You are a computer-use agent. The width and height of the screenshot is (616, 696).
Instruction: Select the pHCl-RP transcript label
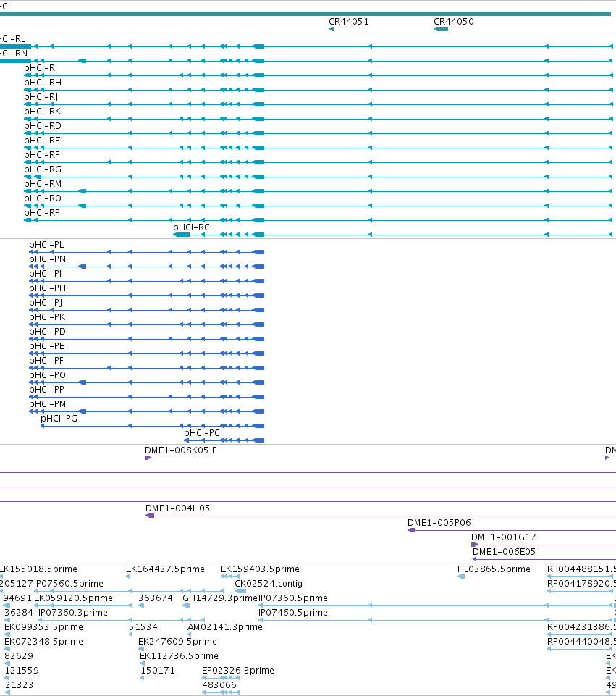[x=42, y=213]
